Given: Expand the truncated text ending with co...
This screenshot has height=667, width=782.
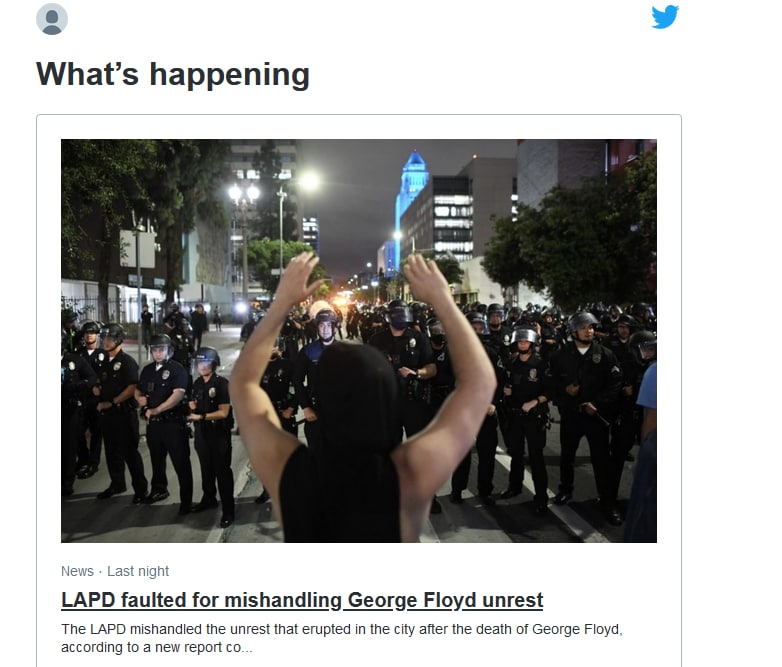Looking at the screenshot, I should [157, 648].
